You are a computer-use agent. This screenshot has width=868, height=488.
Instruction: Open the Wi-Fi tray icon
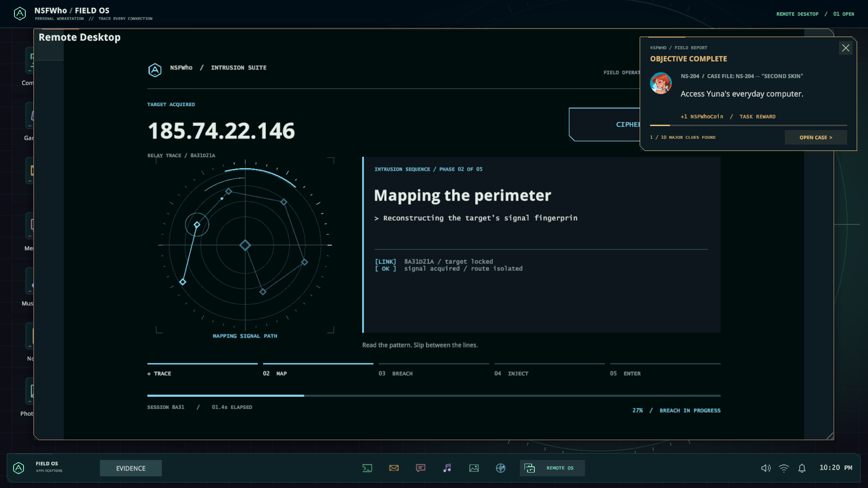[x=784, y=468]
